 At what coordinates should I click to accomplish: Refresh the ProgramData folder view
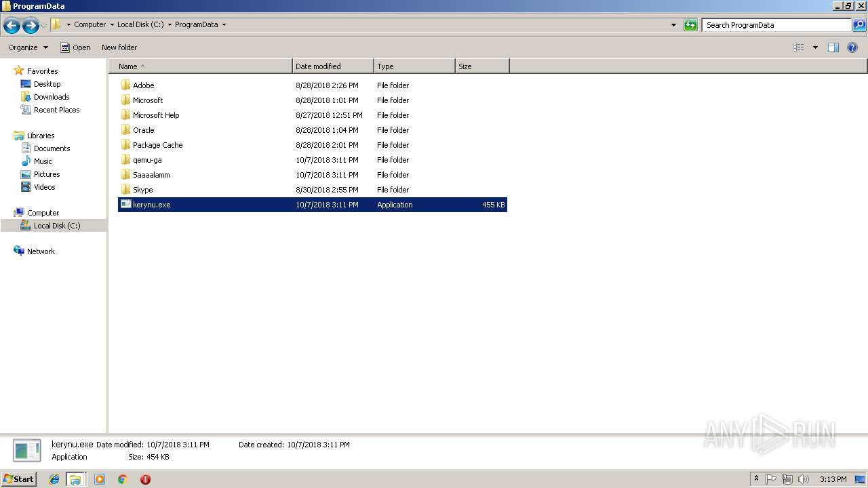(x=690, y=25)
